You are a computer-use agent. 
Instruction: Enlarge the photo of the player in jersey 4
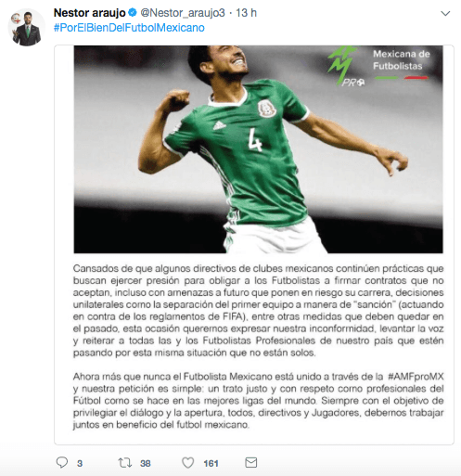coord(258,149)
